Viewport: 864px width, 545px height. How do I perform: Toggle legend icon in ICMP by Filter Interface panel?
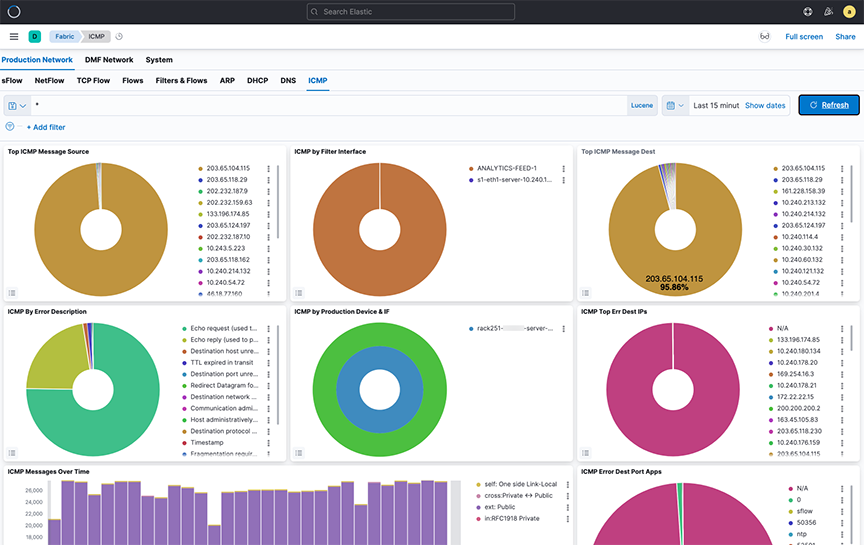[x=299, y=293]
